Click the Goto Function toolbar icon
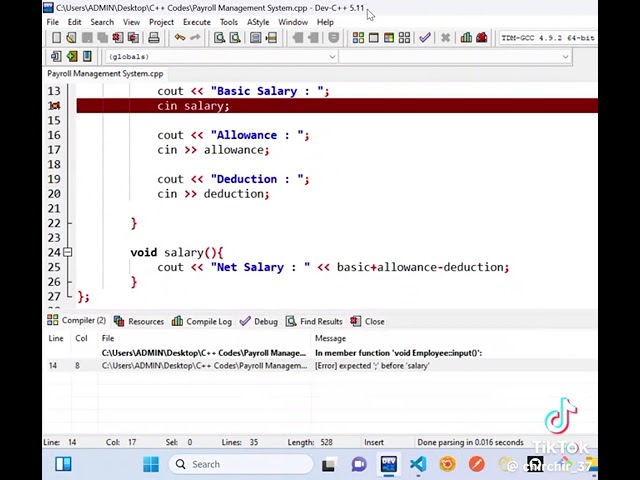Screen dimensions: 640x480 [256, 38]
